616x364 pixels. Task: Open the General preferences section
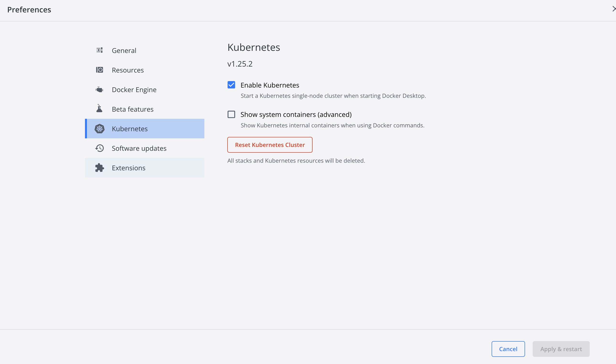click(x=124, y=51)
